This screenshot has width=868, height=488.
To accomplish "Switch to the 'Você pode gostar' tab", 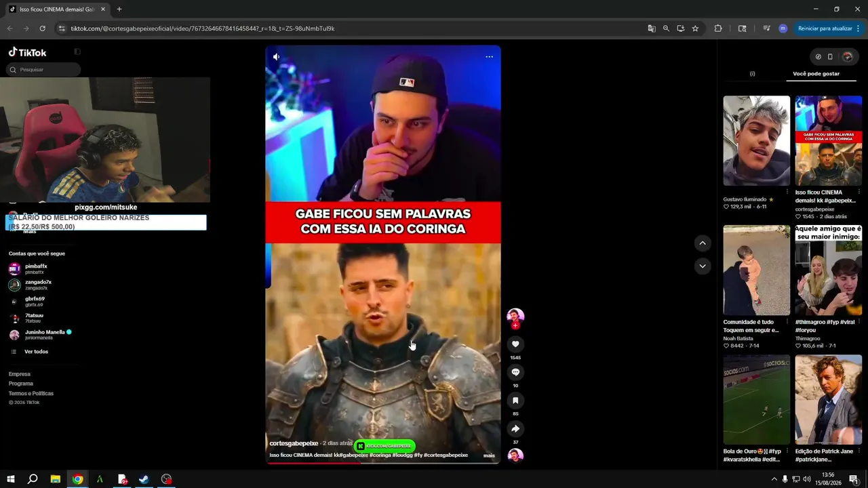I will tap(816, 74).
